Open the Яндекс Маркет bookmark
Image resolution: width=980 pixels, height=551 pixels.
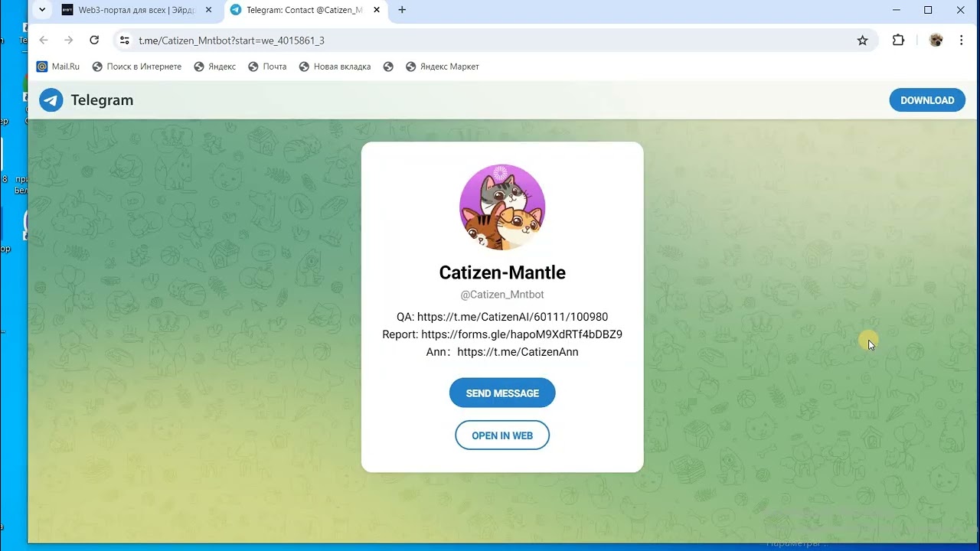coord(443,67)
